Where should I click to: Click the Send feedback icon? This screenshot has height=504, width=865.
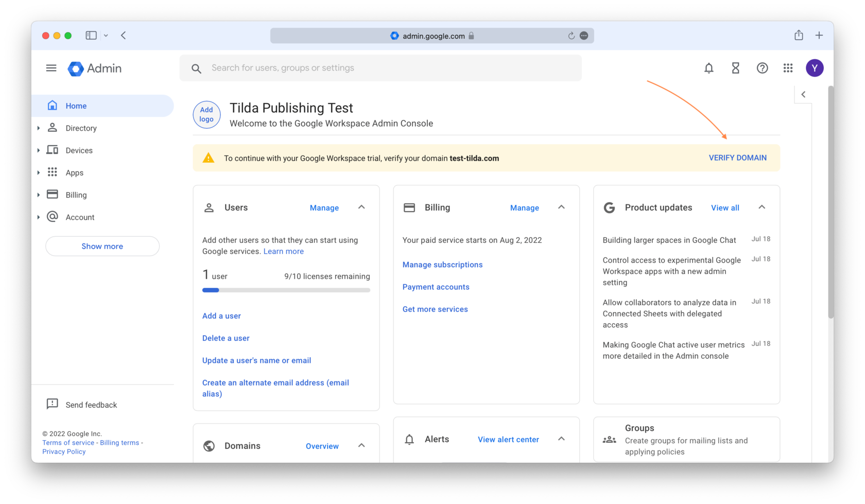coord(51,404)
